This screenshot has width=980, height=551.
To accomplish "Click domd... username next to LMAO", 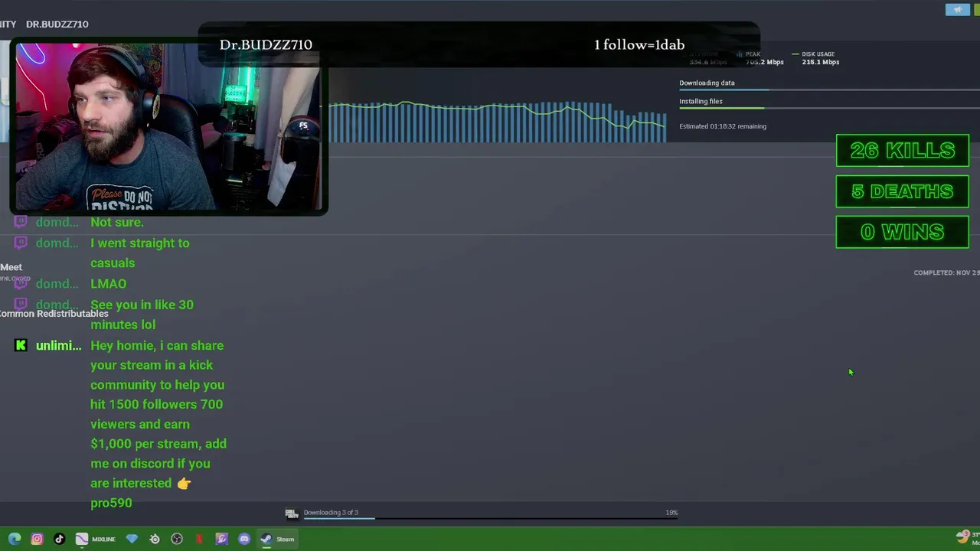I will [x=57, y=283].
